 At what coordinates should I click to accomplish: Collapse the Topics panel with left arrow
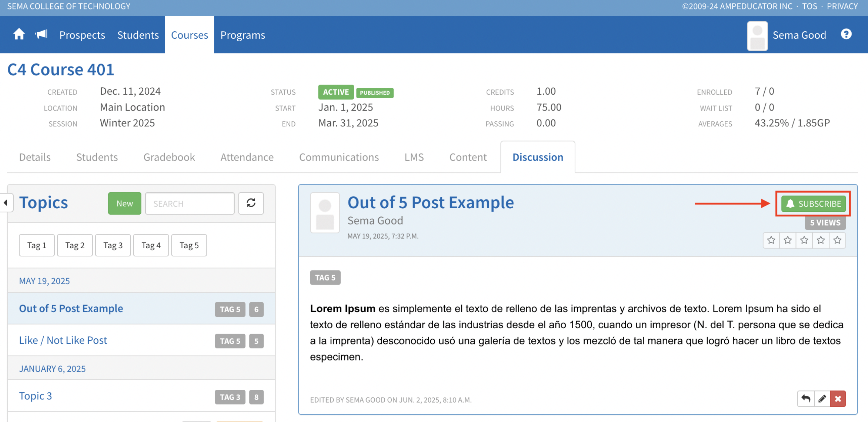pos(6,203)
